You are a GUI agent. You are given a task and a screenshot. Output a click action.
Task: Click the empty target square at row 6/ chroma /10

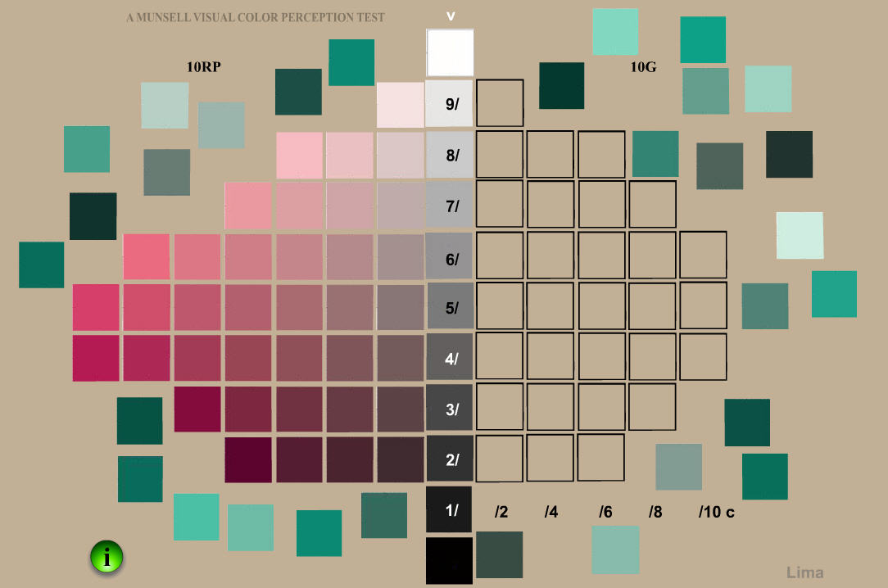click(x=703, y=256)
